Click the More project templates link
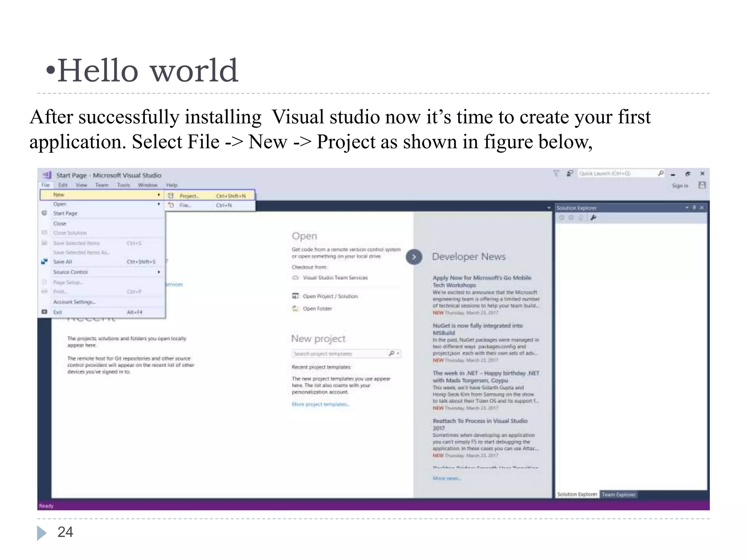 click(321, 404)
